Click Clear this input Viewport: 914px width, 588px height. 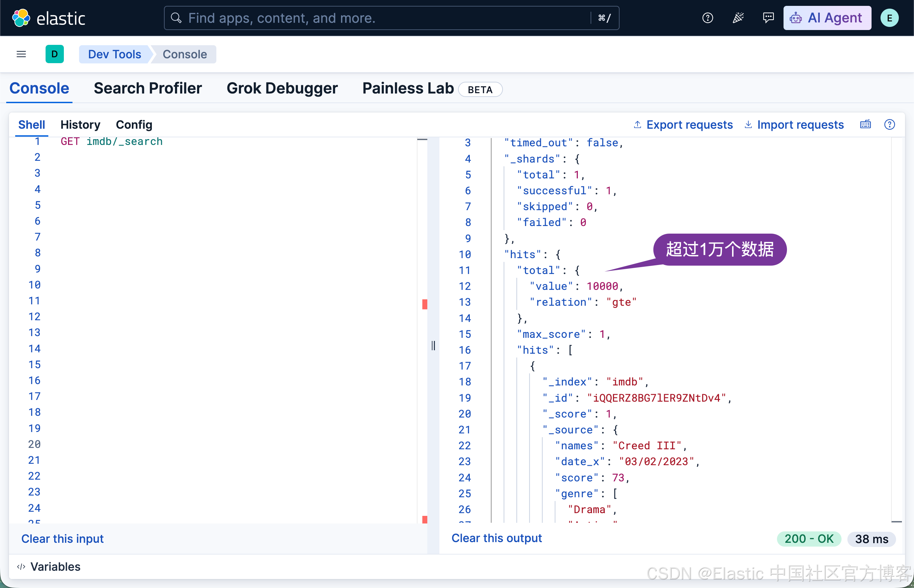pyautogui.click(x=62, y=538)
